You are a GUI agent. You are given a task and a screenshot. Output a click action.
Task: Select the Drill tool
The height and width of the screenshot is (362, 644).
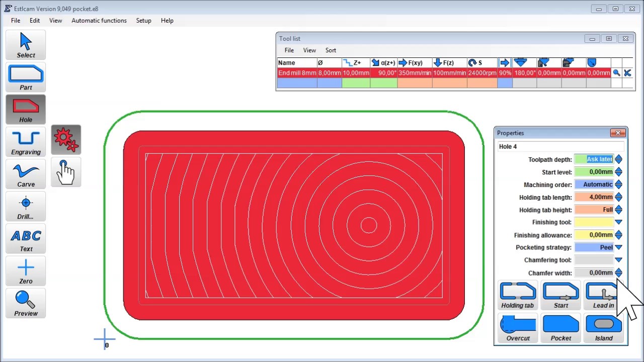click(x=26, y=207)
